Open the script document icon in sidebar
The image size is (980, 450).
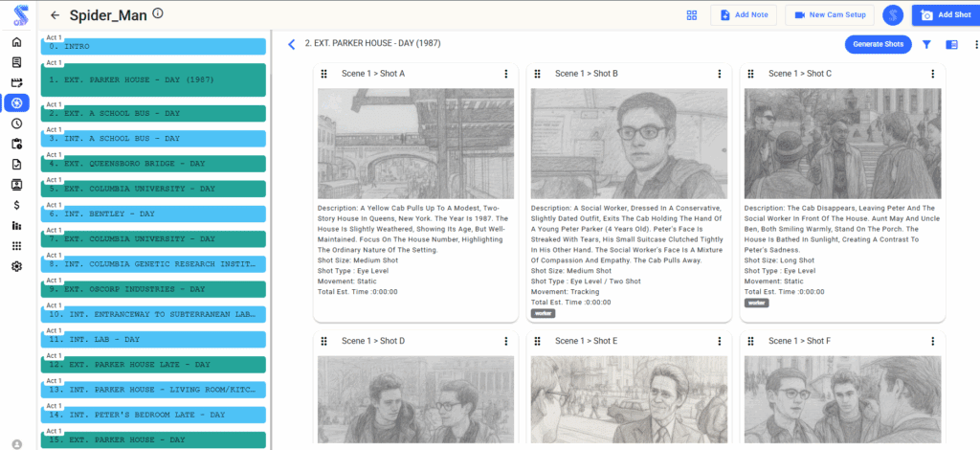coord(17,62)
